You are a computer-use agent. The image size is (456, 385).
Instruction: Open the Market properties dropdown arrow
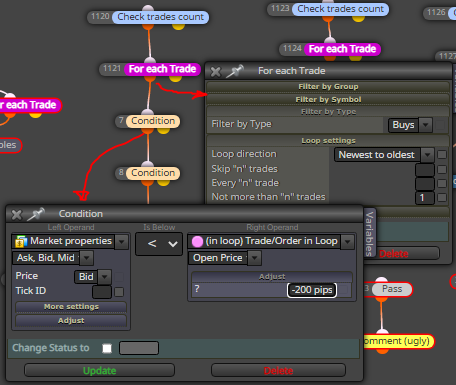(x=122, y=242)
